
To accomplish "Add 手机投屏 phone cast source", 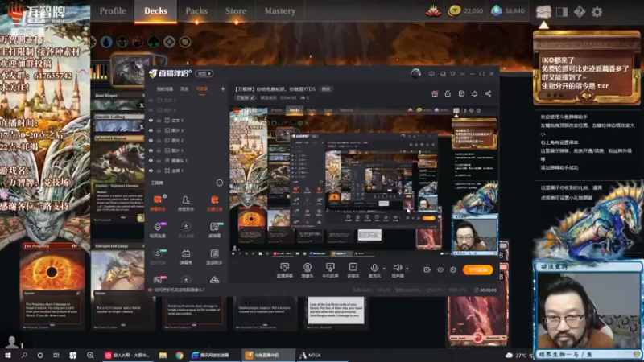I will click(330, 270).
